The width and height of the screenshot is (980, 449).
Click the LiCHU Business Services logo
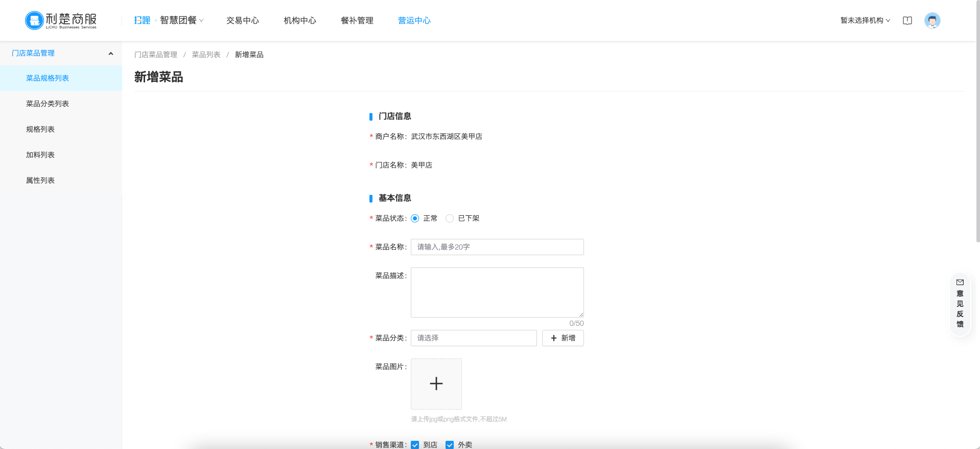pos(61,20)
